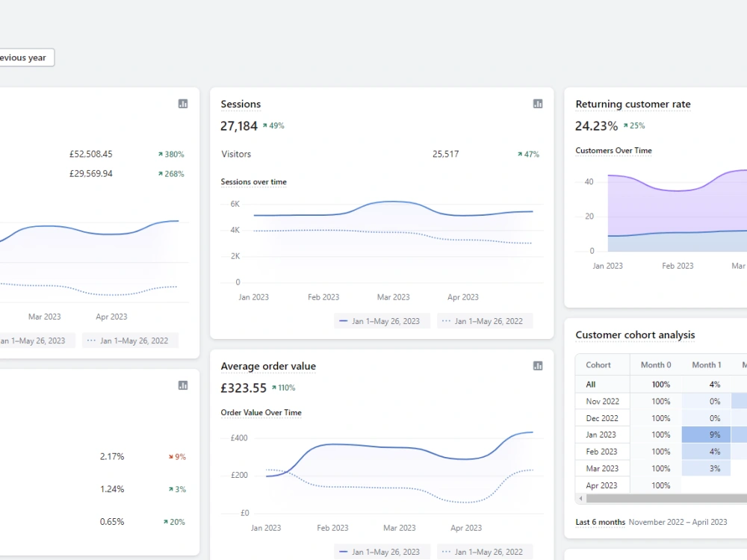Click the Customers Over Time label
Screen dimensions: 747x560
tap(613, 151)
